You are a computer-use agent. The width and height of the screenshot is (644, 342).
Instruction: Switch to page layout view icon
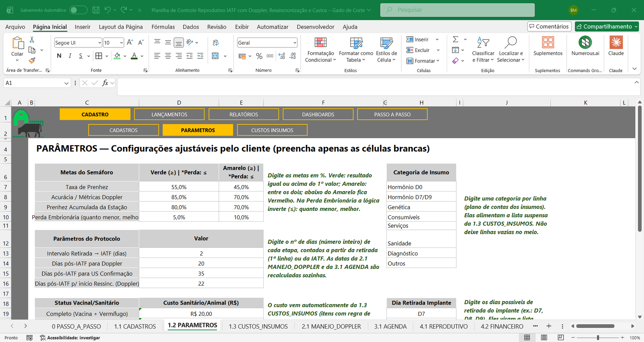point(544,338)
